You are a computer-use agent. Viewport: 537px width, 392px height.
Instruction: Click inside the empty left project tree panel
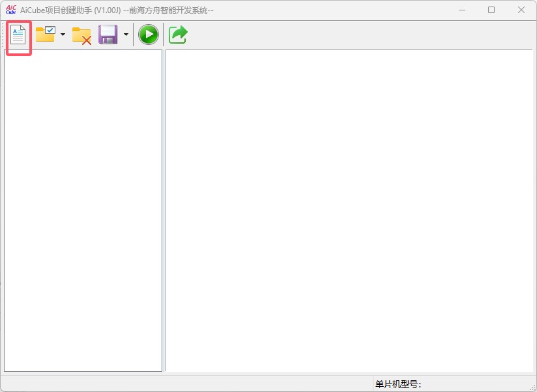click(x=83, y=210)
